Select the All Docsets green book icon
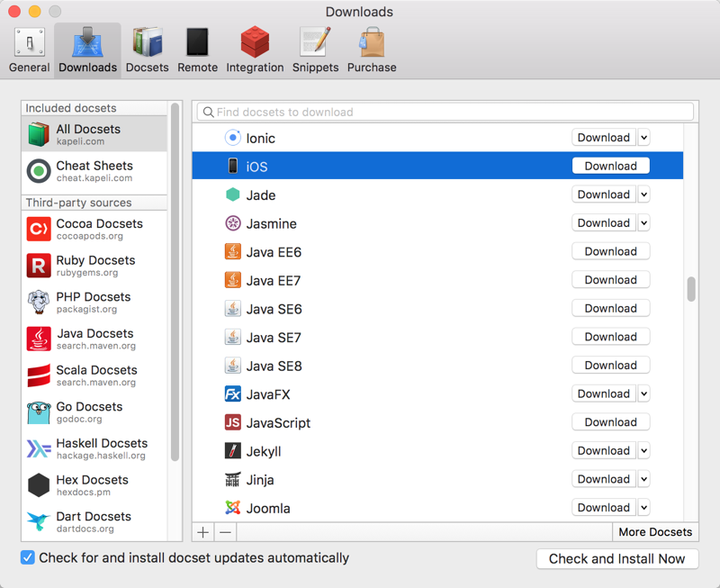720x588 pixels. pyautogui.click(x=39, y=134)
